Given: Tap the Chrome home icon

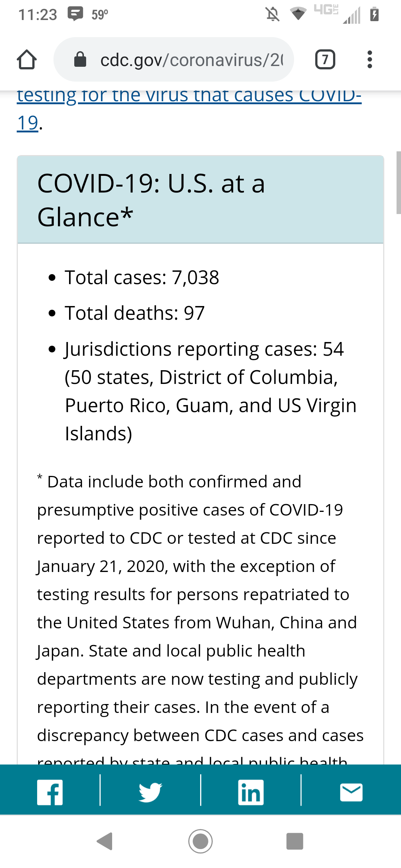Looking at the screenshot, I should coord(27,60).
